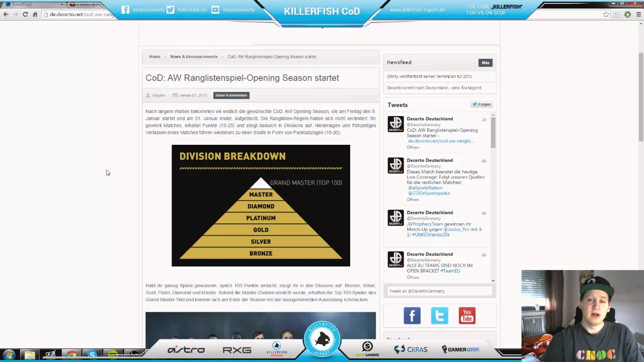Open @ProphecyTeam mention in tweet
This screenshot has height=362, width=644.
click(x=425, y=224)
